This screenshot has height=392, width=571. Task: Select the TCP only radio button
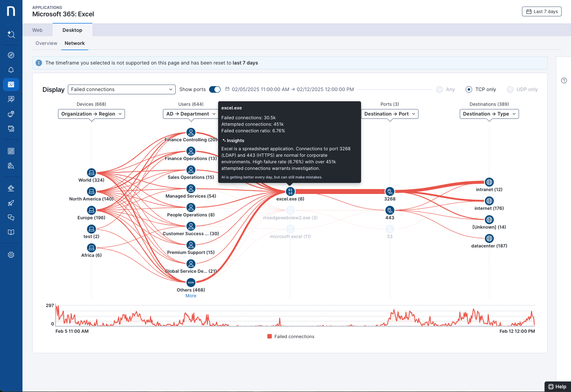(469, 89)
